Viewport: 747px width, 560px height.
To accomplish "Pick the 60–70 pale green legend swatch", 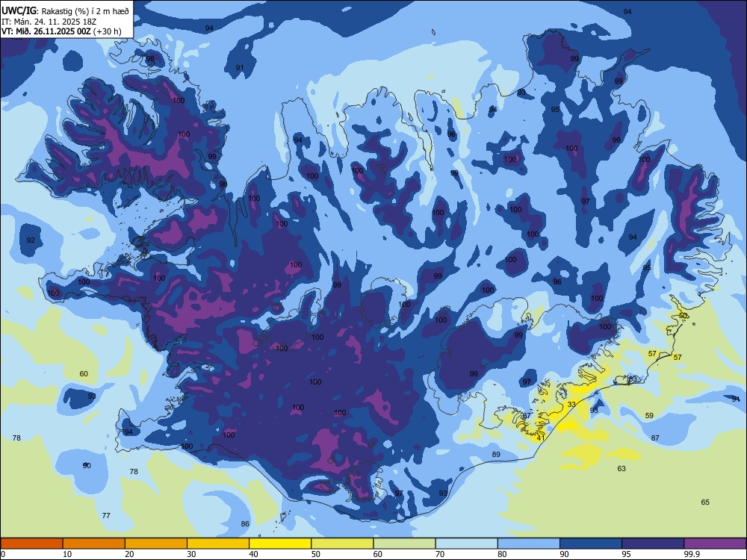I will click(404, 544).
